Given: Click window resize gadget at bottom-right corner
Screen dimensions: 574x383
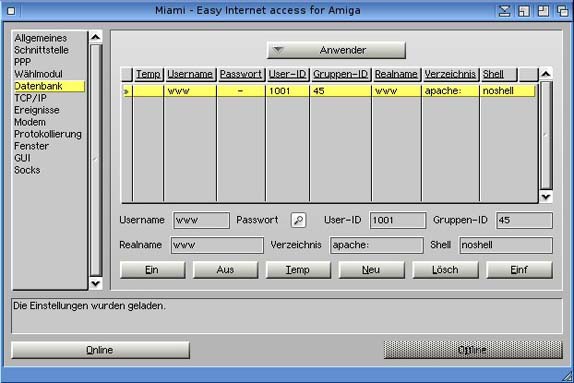Looking at the screenshot, I should coord(568,376).
